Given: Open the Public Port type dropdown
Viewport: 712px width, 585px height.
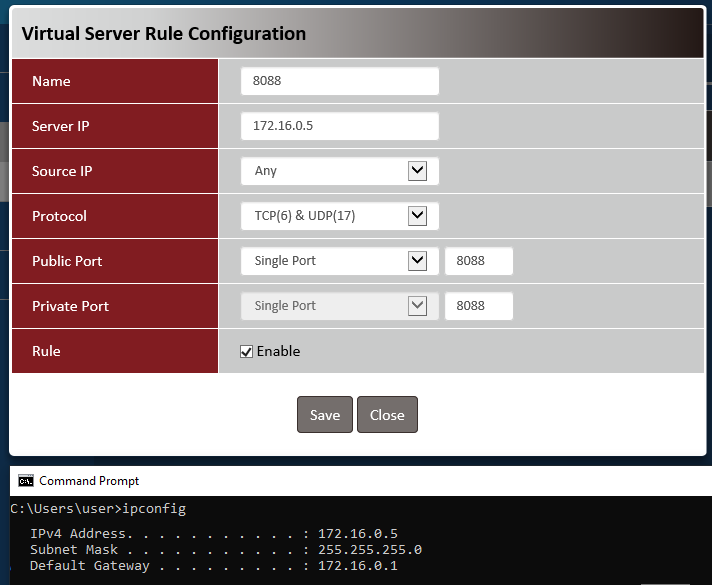Looking at the screenshot, I should (339, 261).
